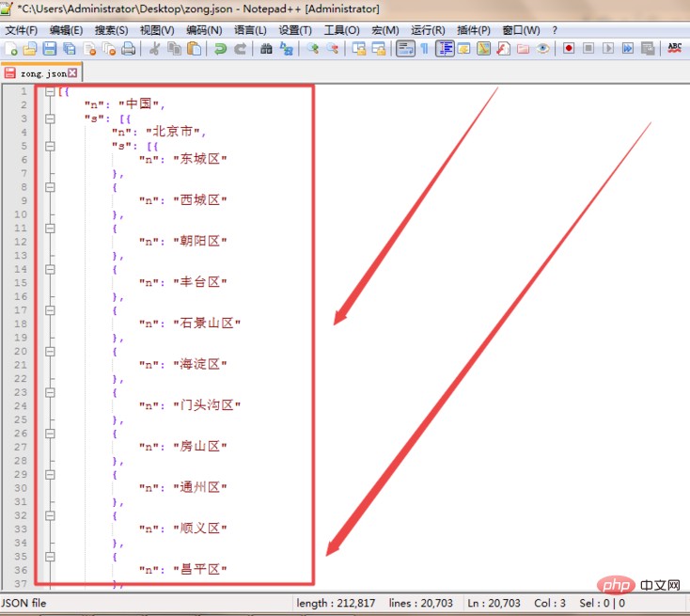690x616 pixels.
Task: Click the Synchronize Vertical Scrolling icon
Action: click(x=359, y=49)
